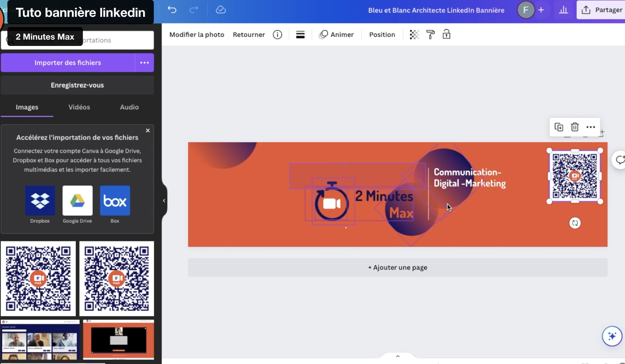The image size is (625, 364).
Task: Open Modifier la photo
Action: click(x=197, y=35)
